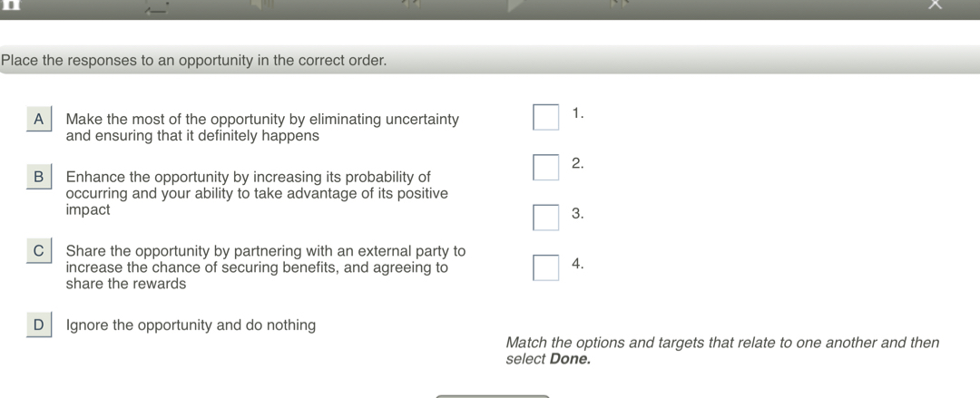Select option letter C button

click(x=39, y=250)
